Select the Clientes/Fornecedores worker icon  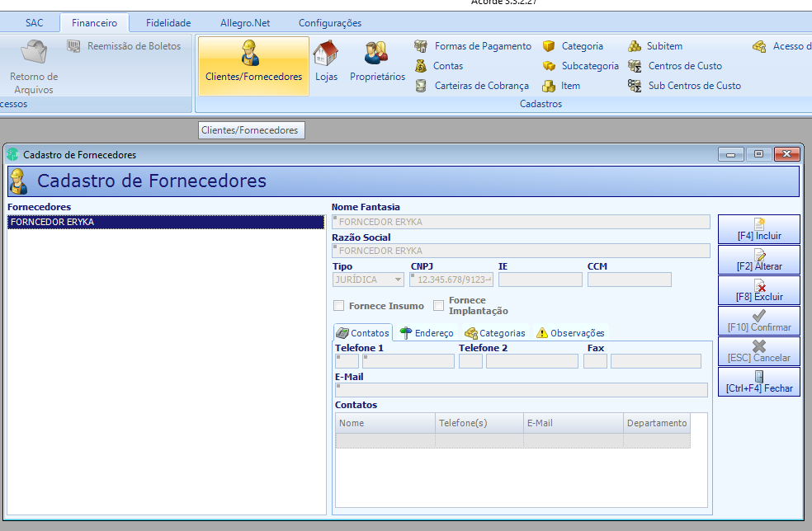click(x=251, y=54)
